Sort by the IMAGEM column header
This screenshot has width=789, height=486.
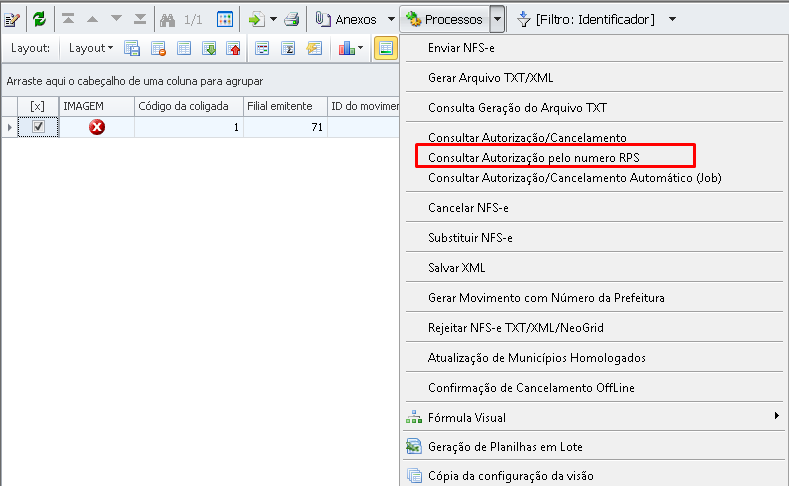[97, 106]
